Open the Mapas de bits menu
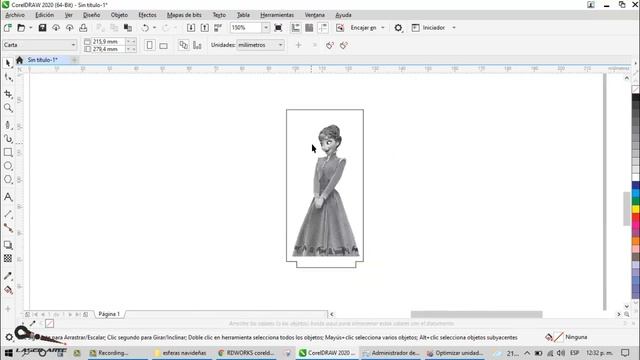This screenshot has width=640, height=360. click(x=184, y=15)
